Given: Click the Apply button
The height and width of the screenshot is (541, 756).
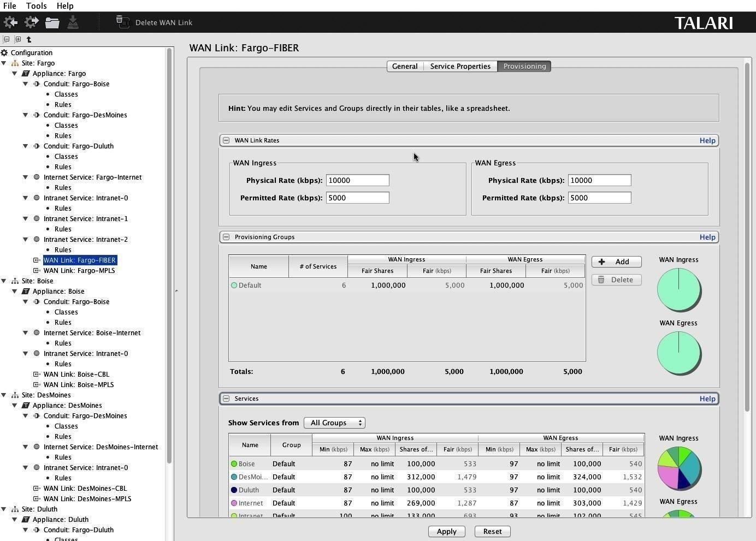Looking at the screenshot, I should (x=446, y=532).
